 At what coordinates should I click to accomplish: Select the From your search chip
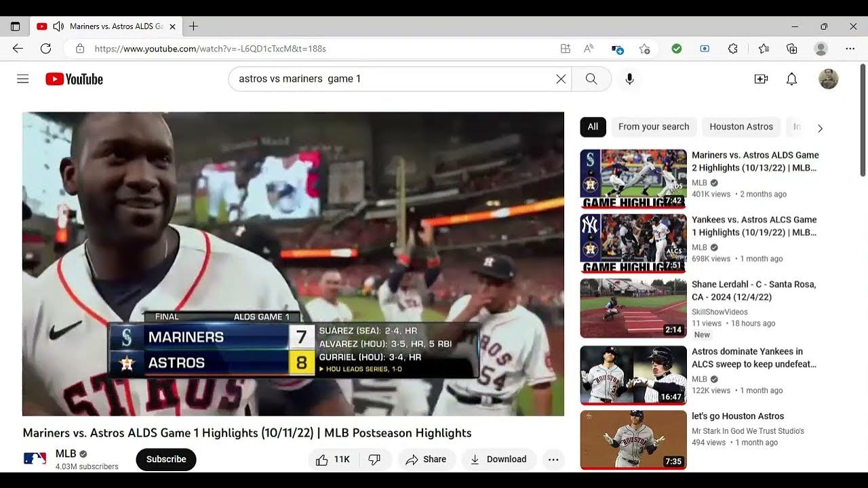[x=654, y=127]
